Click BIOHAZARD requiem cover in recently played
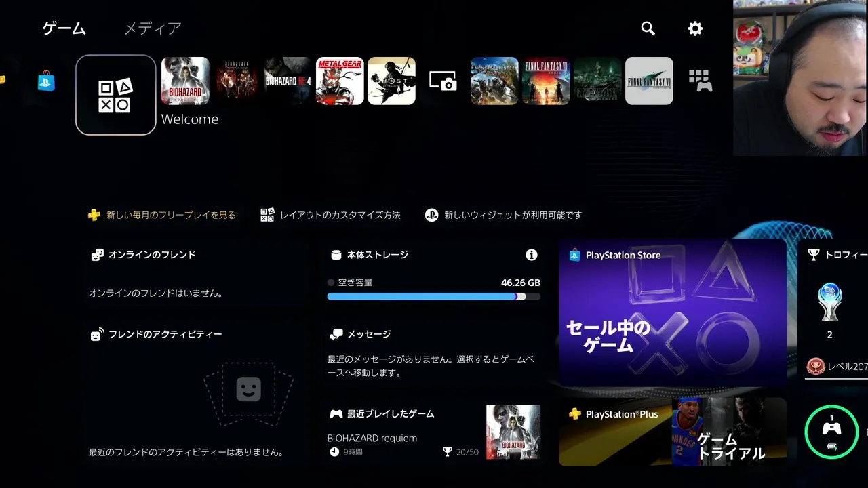The width and height of the screenshot is (868, 488). click(513, 432)
